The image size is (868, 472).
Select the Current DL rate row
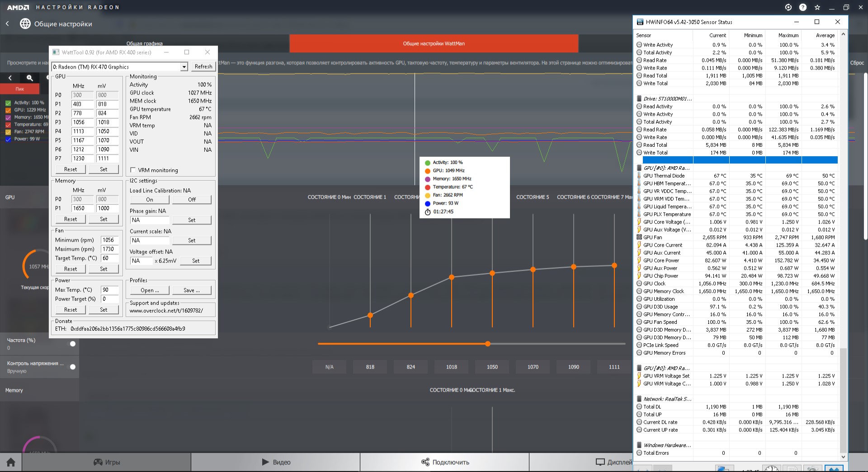pyautogui.click(x=737, y=422)
